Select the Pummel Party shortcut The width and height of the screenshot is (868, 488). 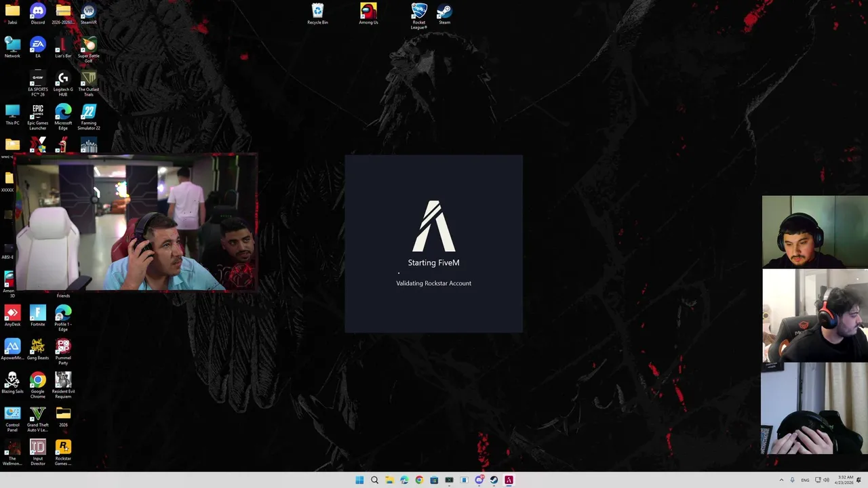tap(63, 352)
